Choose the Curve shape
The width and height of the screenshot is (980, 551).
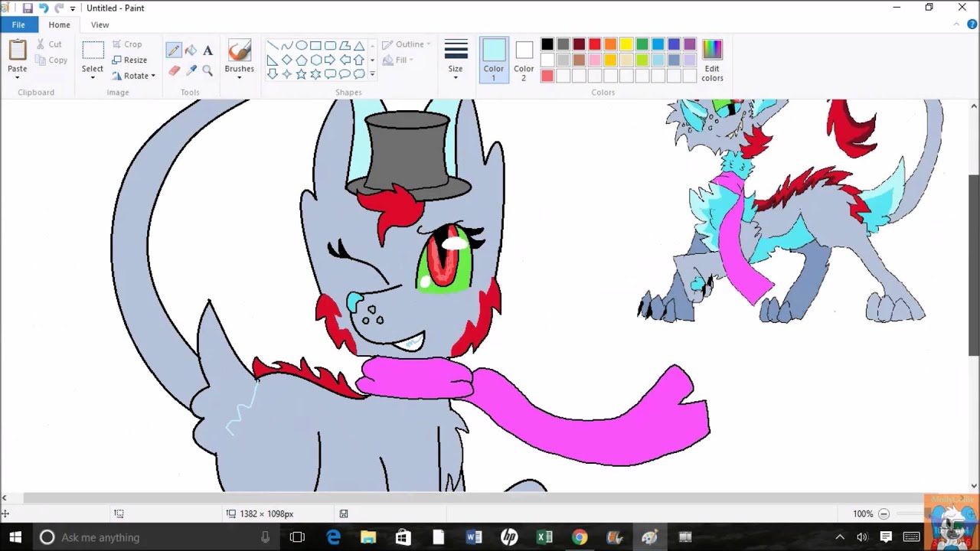(x=286, y=45)
